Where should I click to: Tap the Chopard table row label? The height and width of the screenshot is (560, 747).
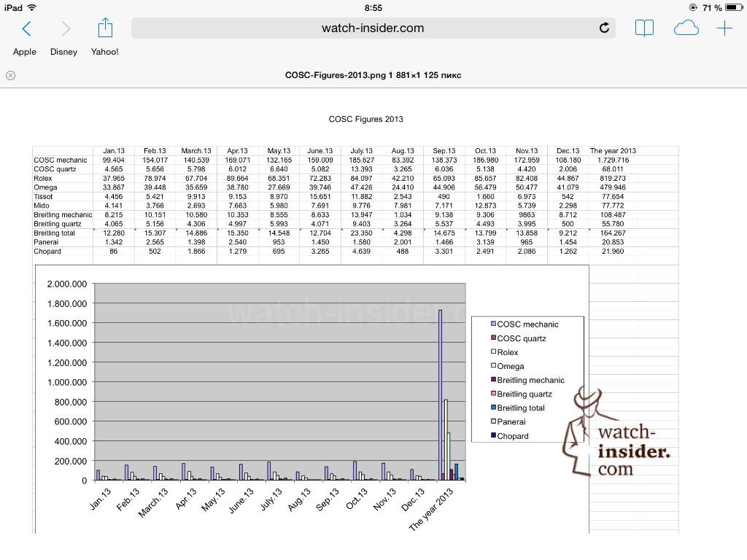47,251
